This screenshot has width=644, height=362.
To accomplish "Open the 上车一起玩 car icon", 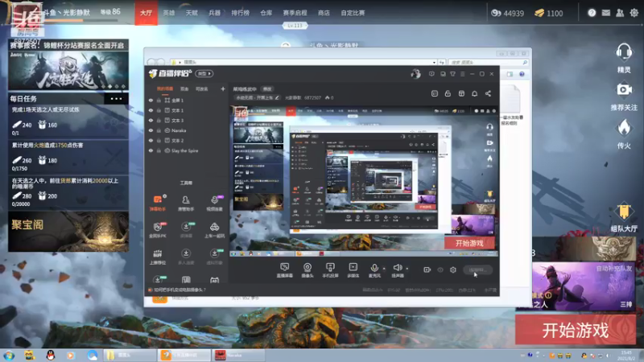I will point(214,230).
